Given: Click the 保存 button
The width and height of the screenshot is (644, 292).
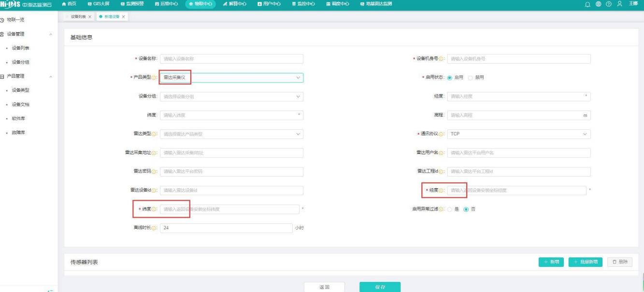Looking at the screenshot, I should 380,287.
